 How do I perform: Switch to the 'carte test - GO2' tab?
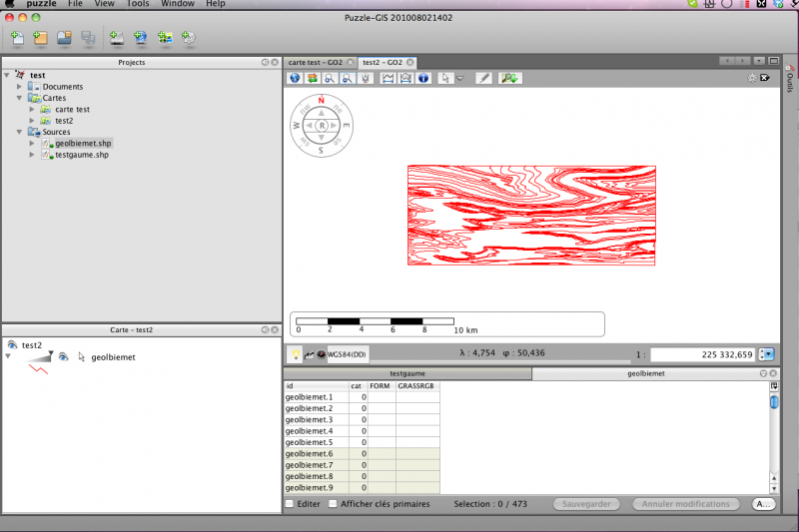click(x=316, y=62)
